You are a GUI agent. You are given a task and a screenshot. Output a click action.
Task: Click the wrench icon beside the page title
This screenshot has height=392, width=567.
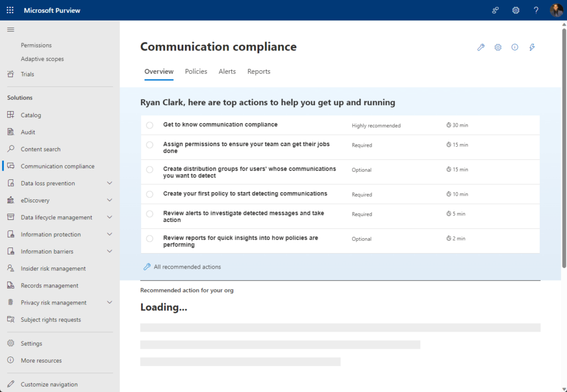tap(481, 48)
